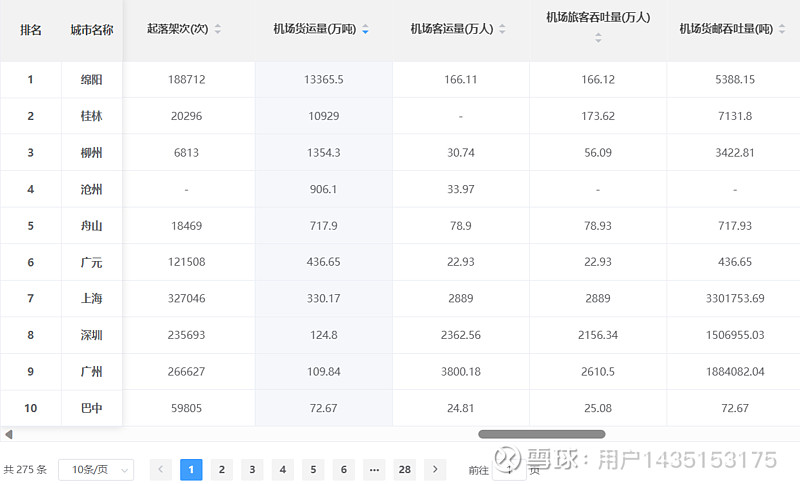This screenshot has width=800, height=484.
Task: Click cargo value 13365.5
Action: [323, 80]
